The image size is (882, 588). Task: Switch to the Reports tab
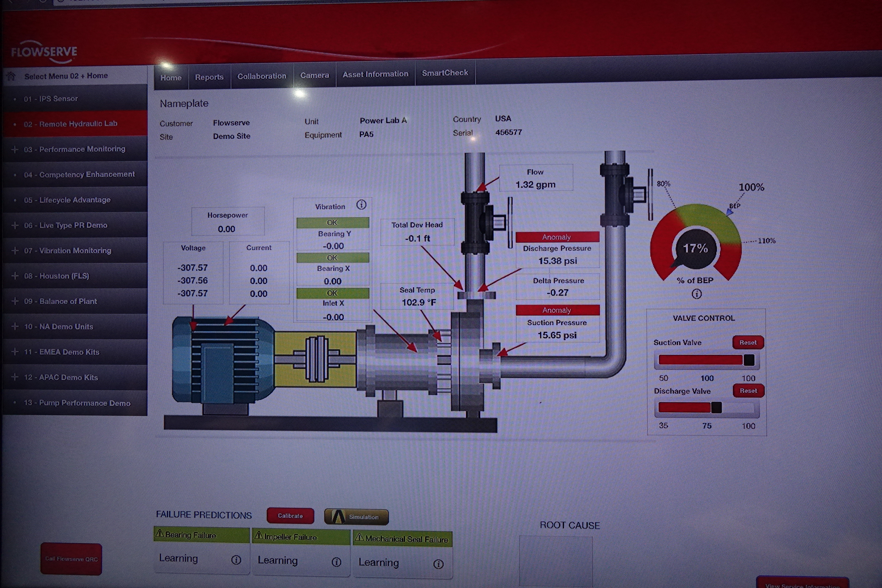(209, 77)
